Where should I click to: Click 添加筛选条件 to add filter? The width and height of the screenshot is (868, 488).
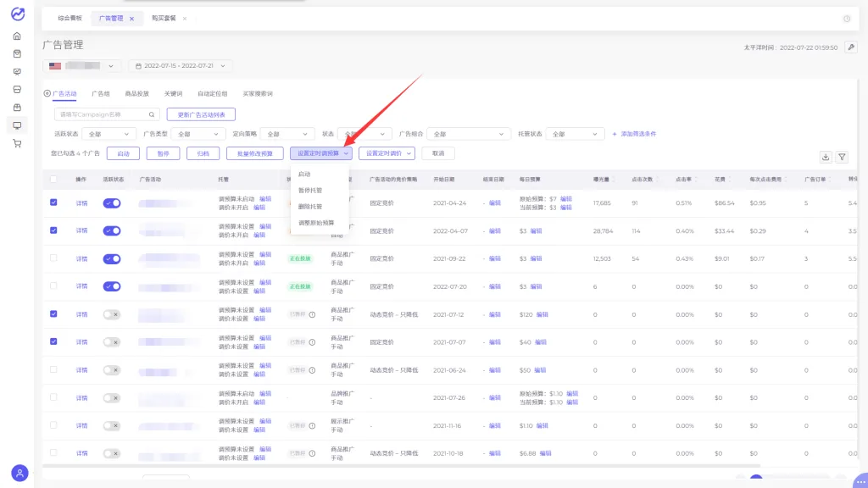tap(634, 134)
